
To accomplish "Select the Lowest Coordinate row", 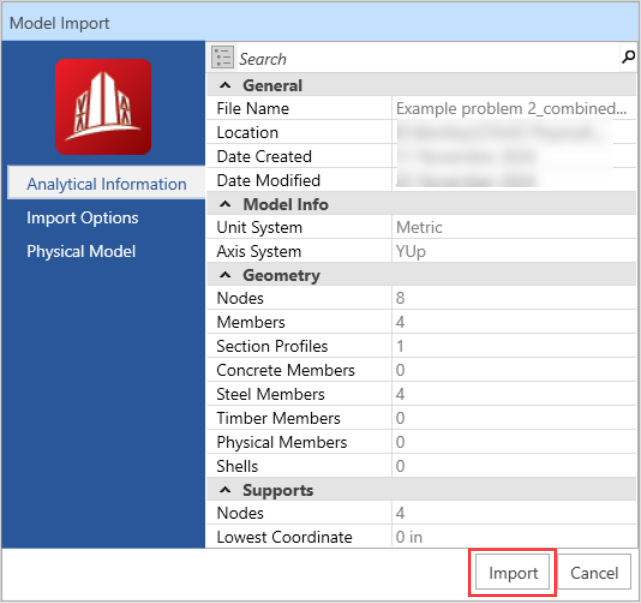I will point(421,537).
